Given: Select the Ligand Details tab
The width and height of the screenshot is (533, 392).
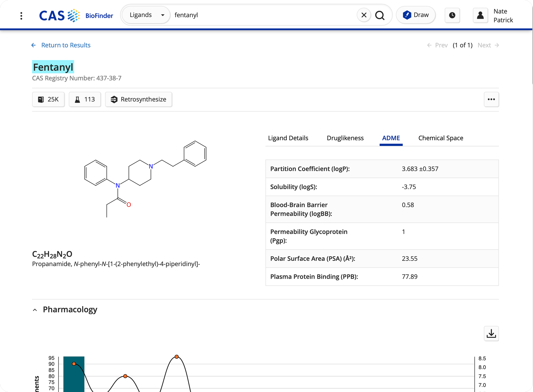Looking at the screenshot, I should [288, 138].
